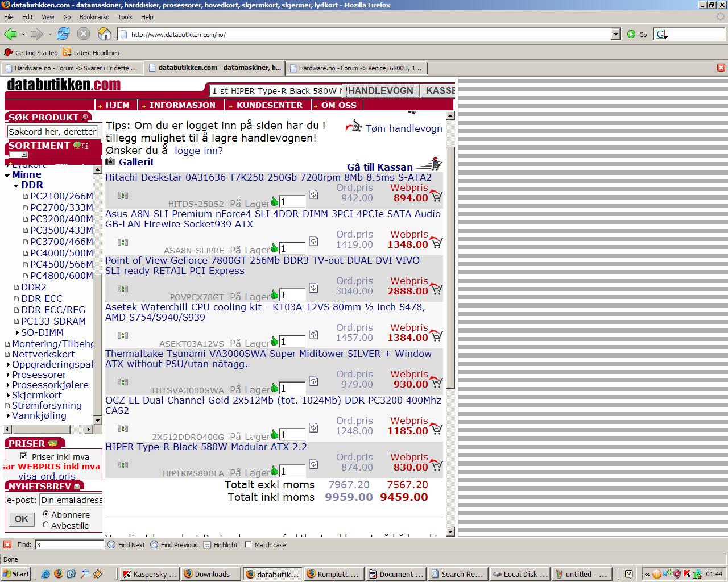Click the product search input field
This screenshot has width=728, height=582.
[52, 131]
